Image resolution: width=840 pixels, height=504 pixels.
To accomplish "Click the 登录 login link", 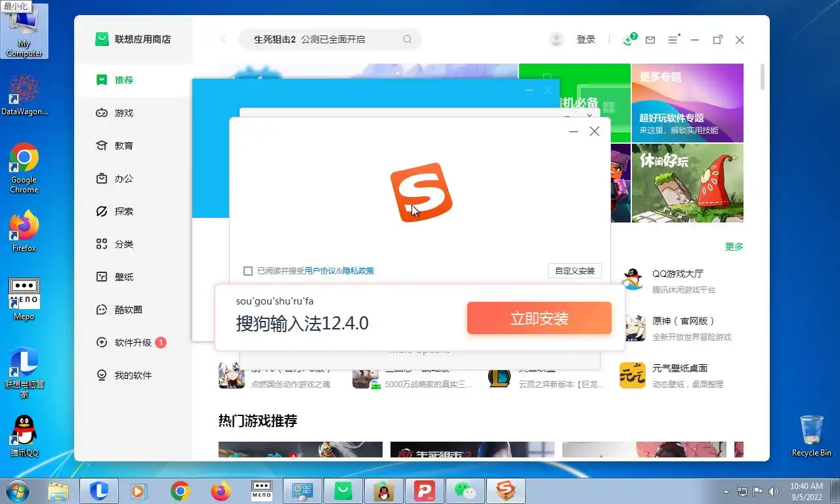I will 585,39.
